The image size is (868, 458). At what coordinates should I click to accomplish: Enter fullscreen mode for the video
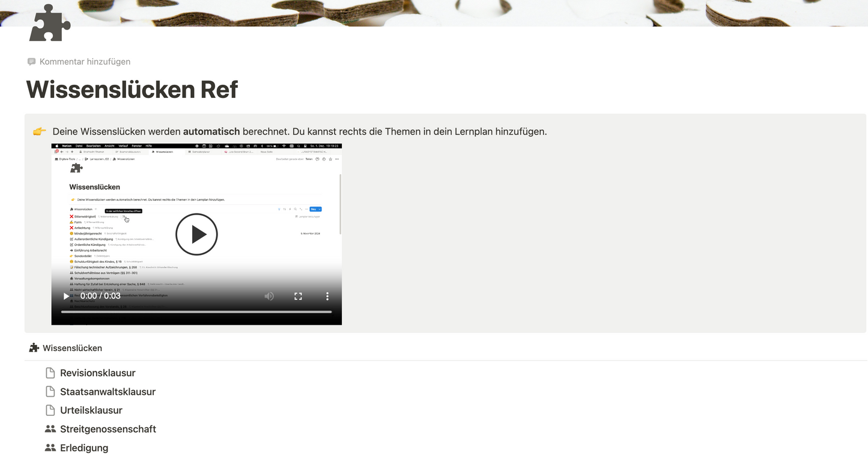[298, 296]
